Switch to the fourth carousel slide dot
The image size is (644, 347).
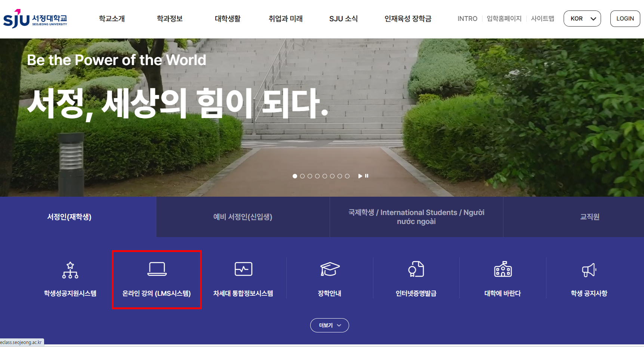[317, 176]
